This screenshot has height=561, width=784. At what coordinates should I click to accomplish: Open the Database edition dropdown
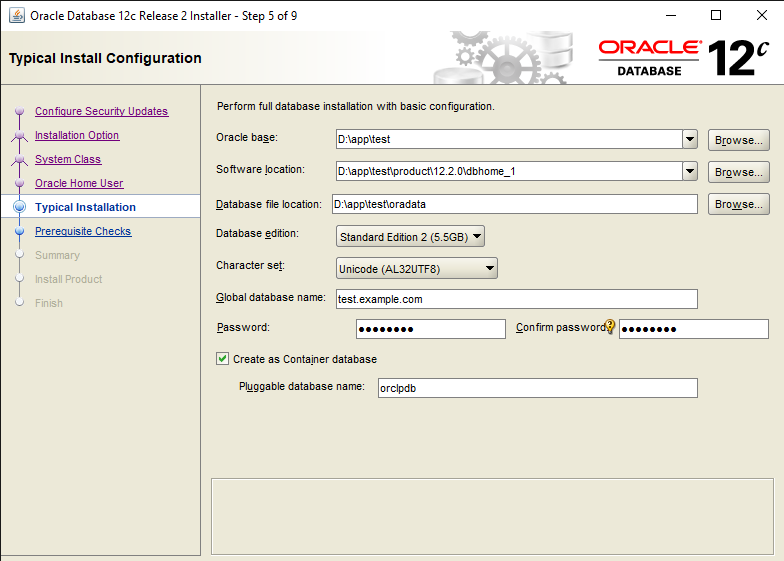[410, 236]
